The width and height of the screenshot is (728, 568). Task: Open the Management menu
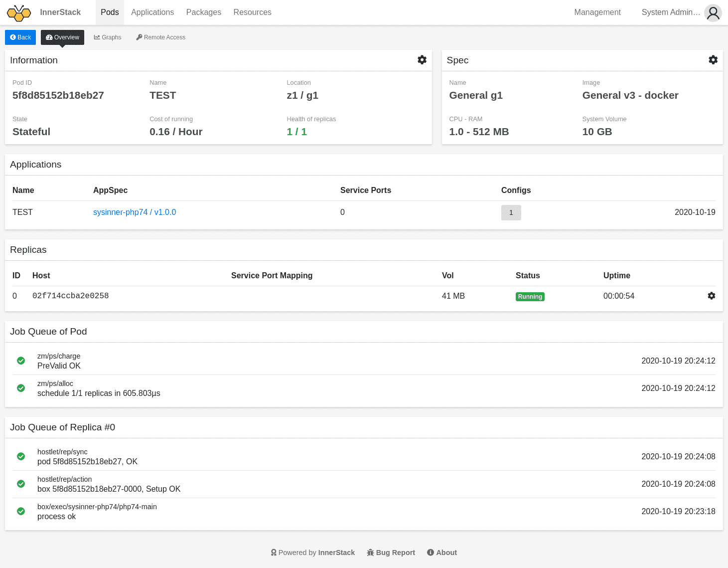click(x=597, y=12)
